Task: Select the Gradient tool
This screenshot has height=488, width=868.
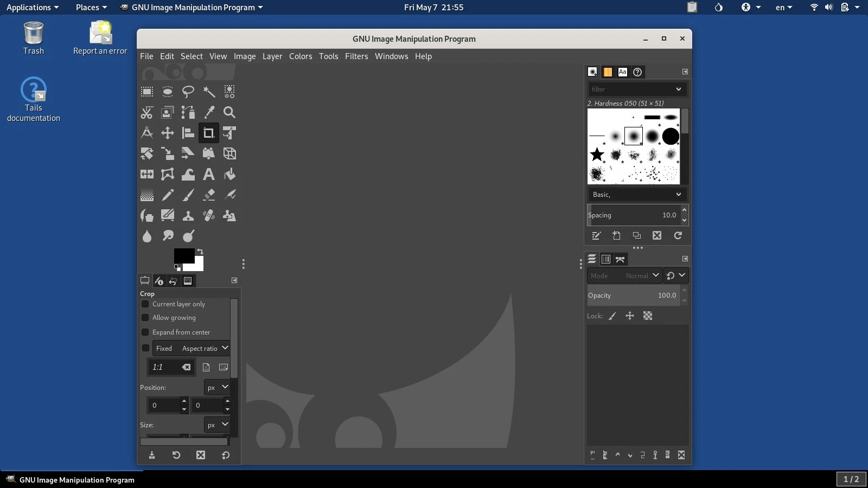Action: tap(147, 195)
